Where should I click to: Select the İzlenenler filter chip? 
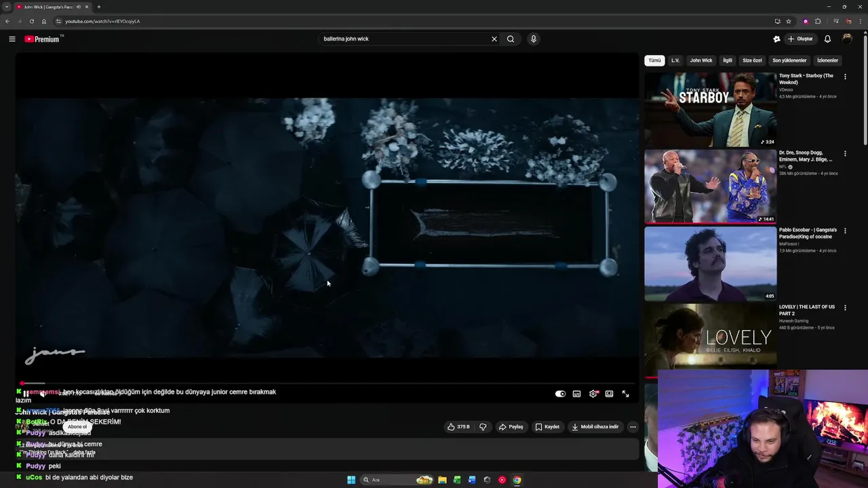point(828,60)
